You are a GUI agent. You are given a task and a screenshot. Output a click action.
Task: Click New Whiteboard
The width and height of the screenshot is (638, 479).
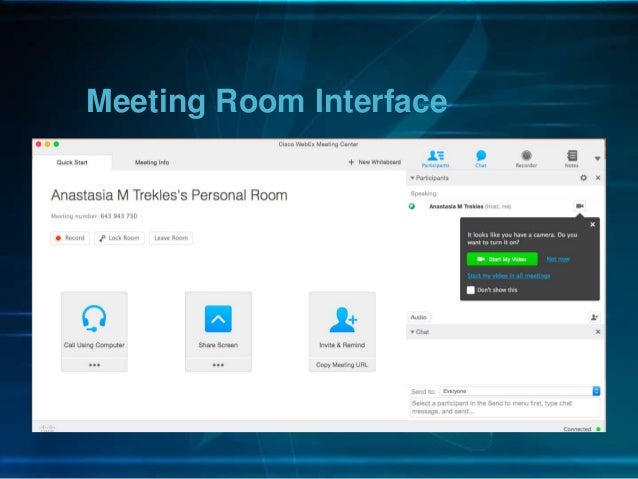(x=375, y=162)
